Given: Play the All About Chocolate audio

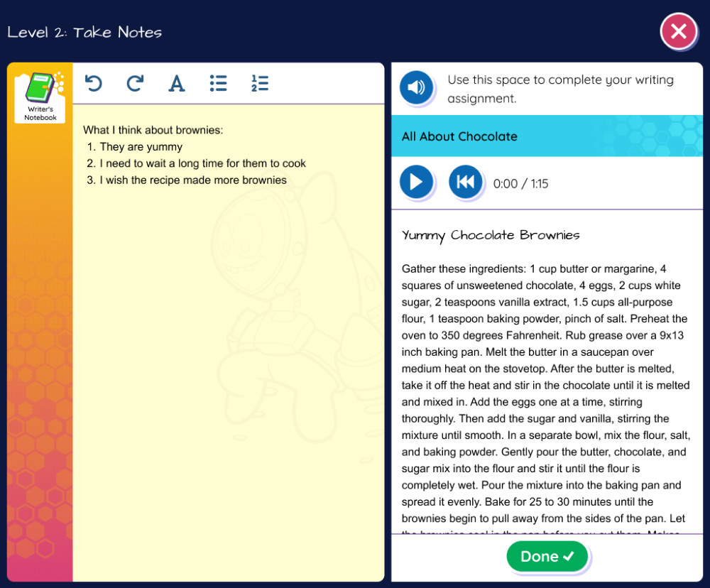Looking at the screenshot, I should click(x=416, y=183).
